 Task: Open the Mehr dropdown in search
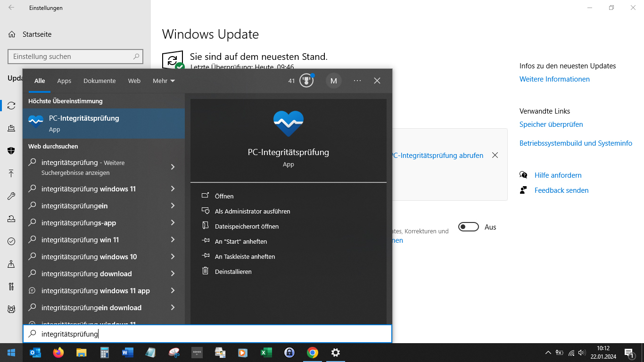(x=164, y=81)
